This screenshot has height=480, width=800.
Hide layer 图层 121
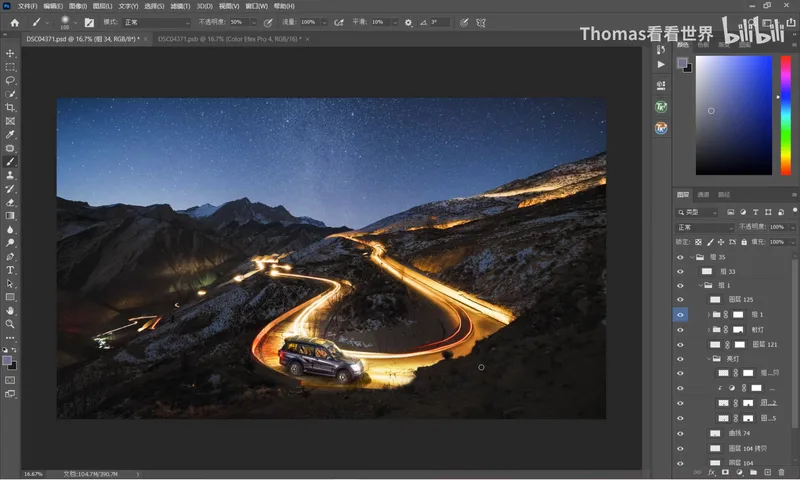(x=680, y=345)
